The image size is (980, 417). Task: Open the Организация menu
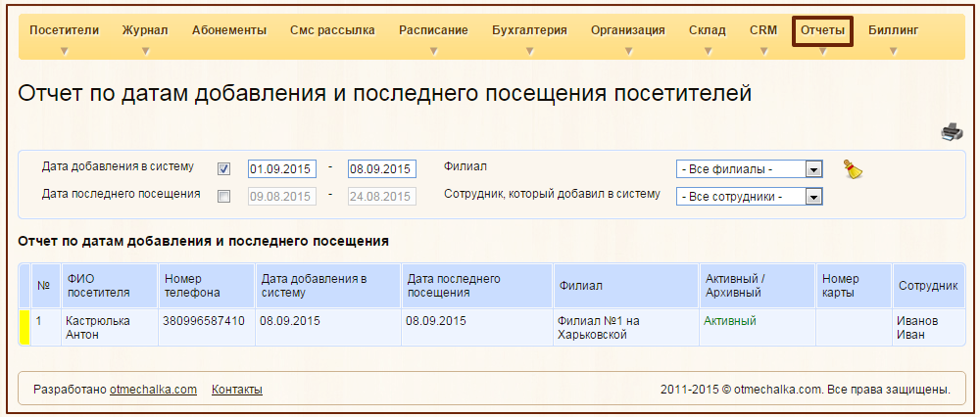628,30
